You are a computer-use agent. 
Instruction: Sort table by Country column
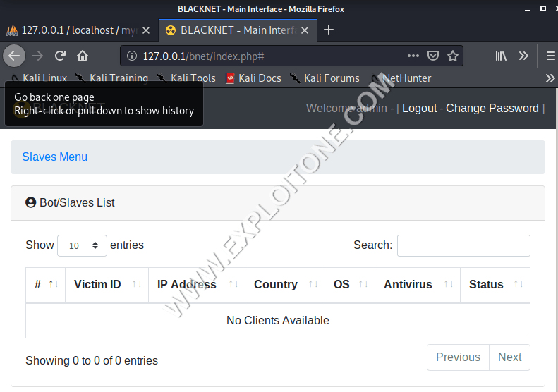pyautogui.click(x=285, y=285)
